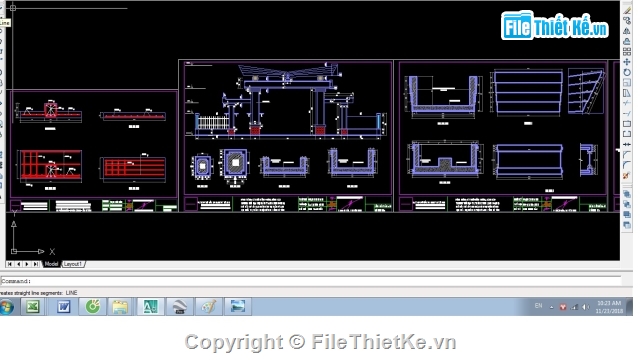Switch to the Layout1 tab
The height and width of the screenshot is (360, 640).
pos(73,264)
